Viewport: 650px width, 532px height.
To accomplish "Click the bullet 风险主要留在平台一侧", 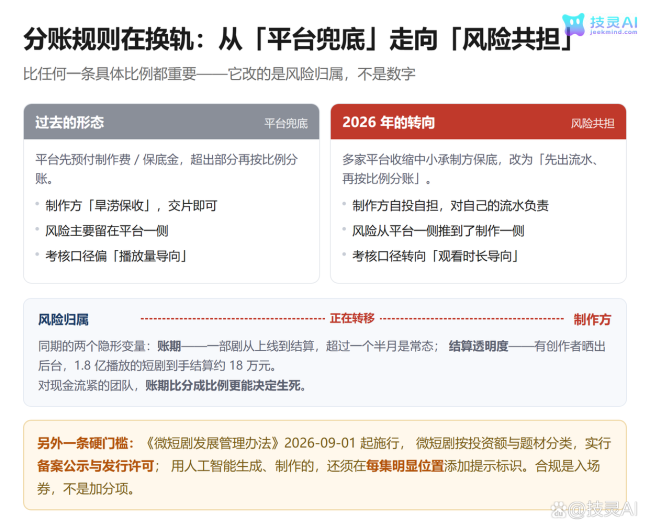I will tap(107, 231).
